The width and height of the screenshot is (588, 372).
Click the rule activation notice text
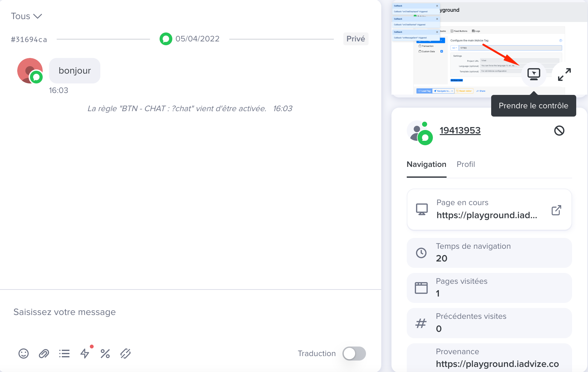(x=177, y=109)
